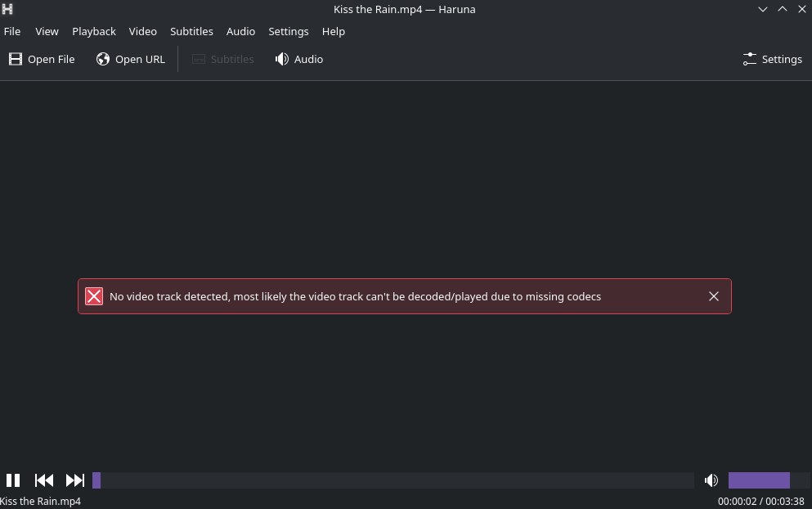This screenshot has height=509, width=812.
Task: Open the File menu
Action: [12, 31]
